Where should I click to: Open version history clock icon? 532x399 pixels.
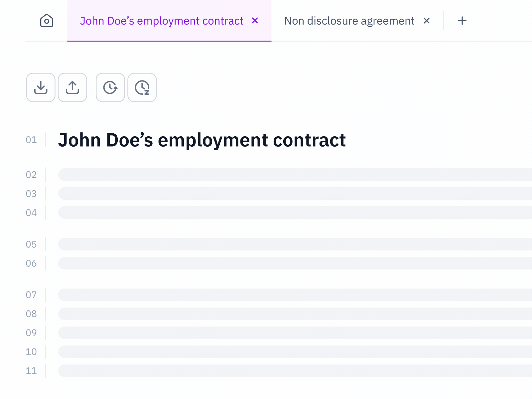pyautogui.click(x=110, y=87)
